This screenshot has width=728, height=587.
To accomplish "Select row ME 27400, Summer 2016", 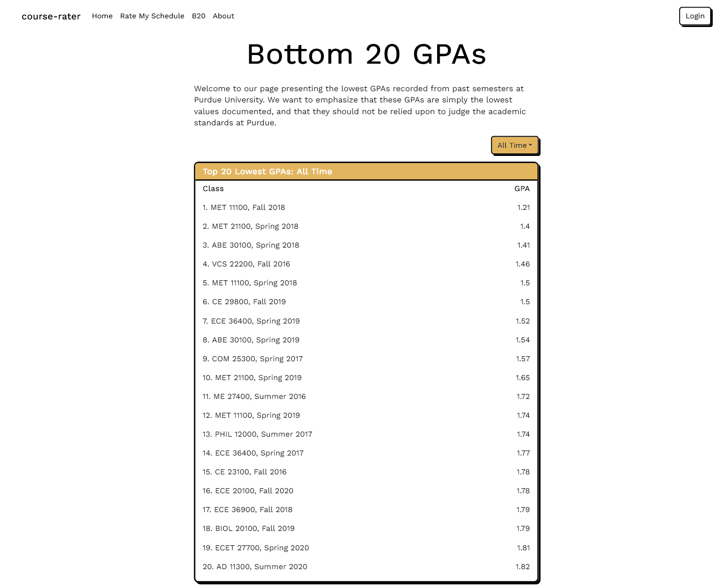I will click(366, 396).
